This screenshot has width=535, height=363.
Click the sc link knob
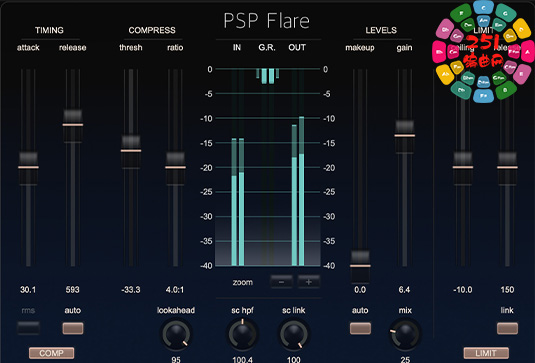point(294,335)
